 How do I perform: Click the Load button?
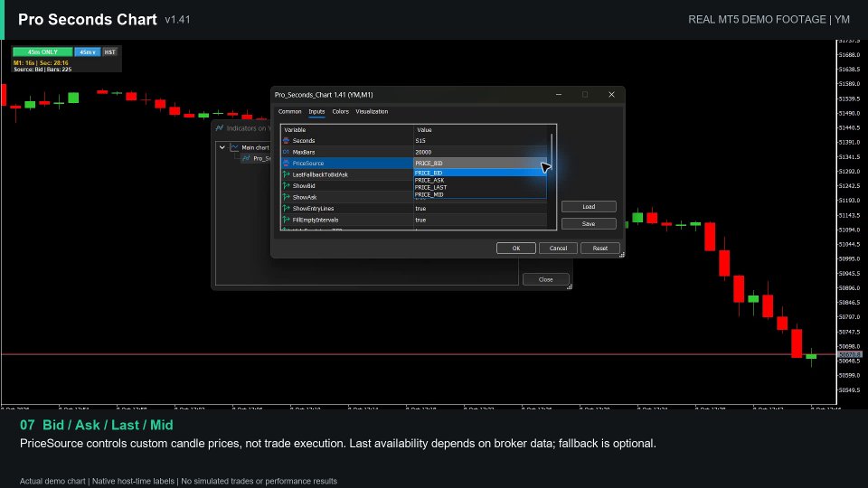point(589,206)
